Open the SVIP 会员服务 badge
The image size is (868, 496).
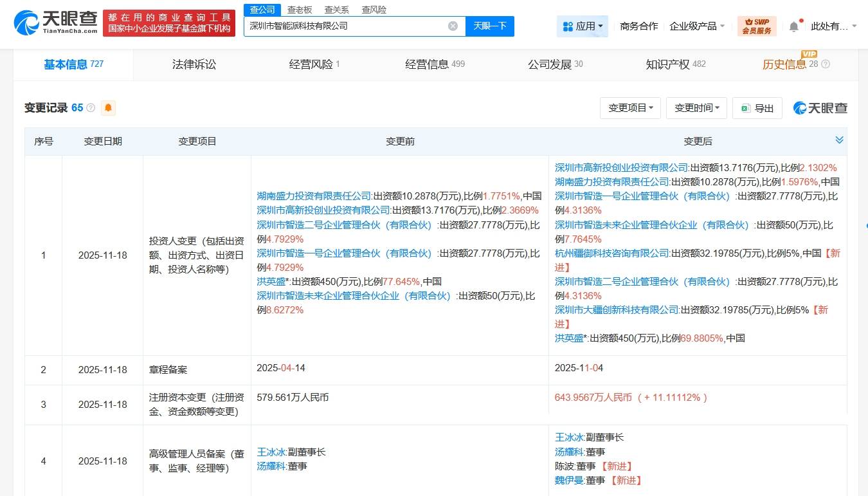coord(756,26)
